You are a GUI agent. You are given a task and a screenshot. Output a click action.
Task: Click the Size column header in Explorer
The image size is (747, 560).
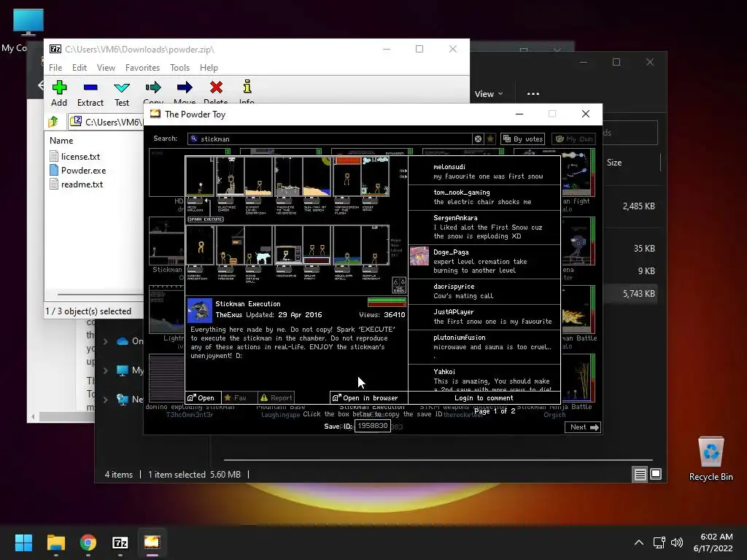pos(614,163)
